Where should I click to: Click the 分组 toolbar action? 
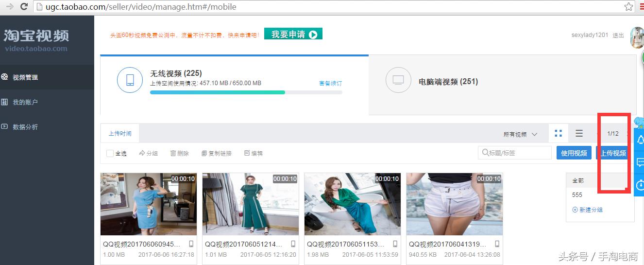pos(148,153)
